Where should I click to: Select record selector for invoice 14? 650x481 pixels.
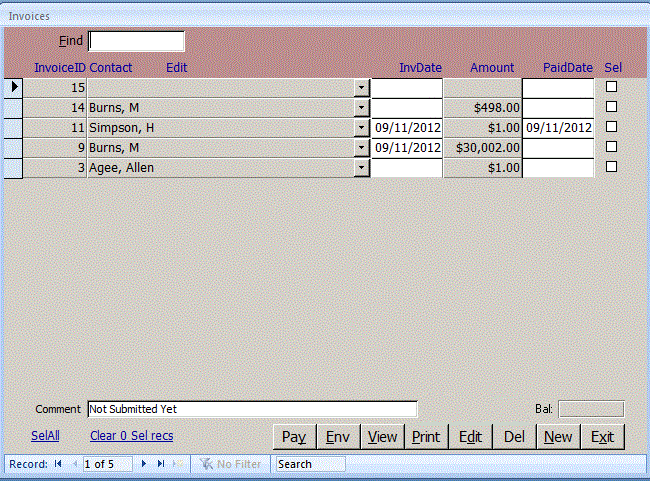coord(14,108)
